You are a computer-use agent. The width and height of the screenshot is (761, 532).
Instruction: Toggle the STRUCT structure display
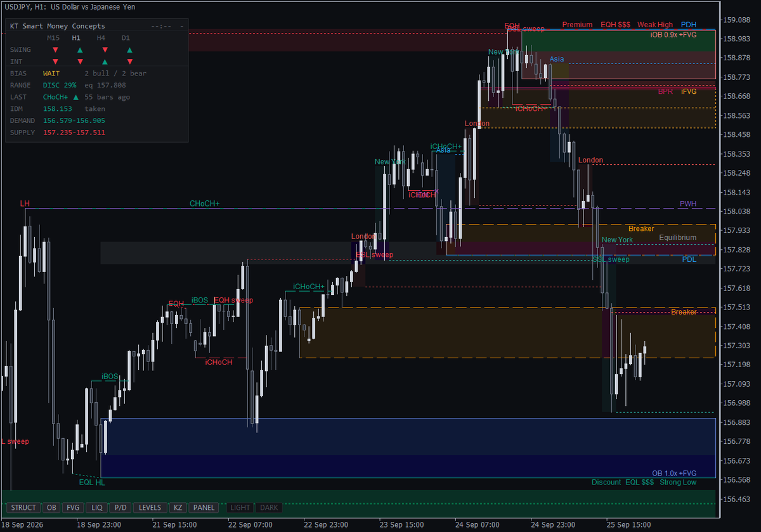(x=23, y=508)
